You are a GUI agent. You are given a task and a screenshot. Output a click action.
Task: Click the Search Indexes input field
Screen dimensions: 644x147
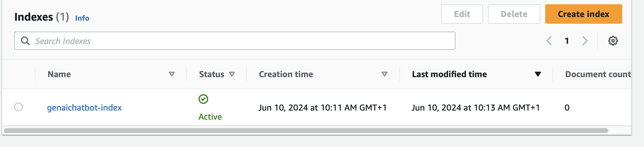pyautogui.click(x=242, y=41)
